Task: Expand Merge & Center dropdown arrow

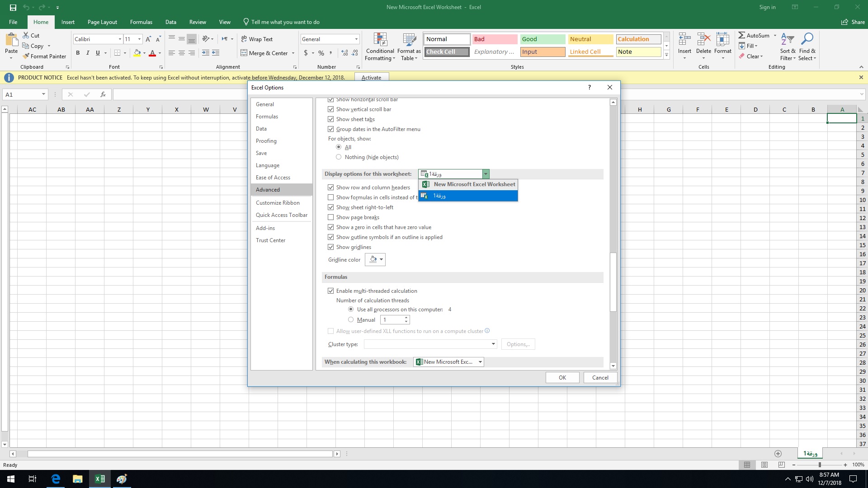Action: tap(293, 53)
